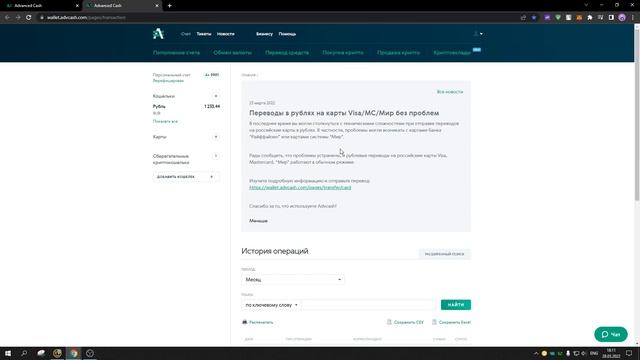The width and height of the screenshot is (640, 360).
Task: Open the Chrome extensions puzzle icon
Action: 590,18
